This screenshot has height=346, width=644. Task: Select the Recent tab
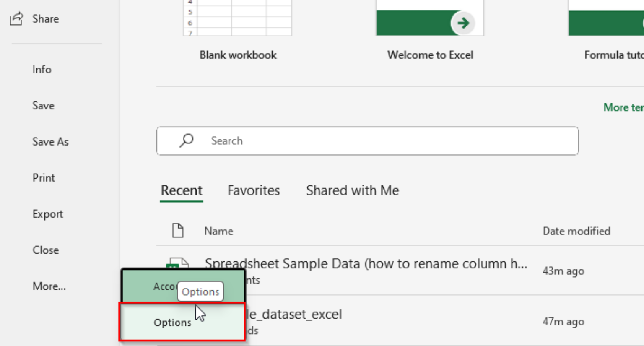pyautogui.click(x=181, y=190)
